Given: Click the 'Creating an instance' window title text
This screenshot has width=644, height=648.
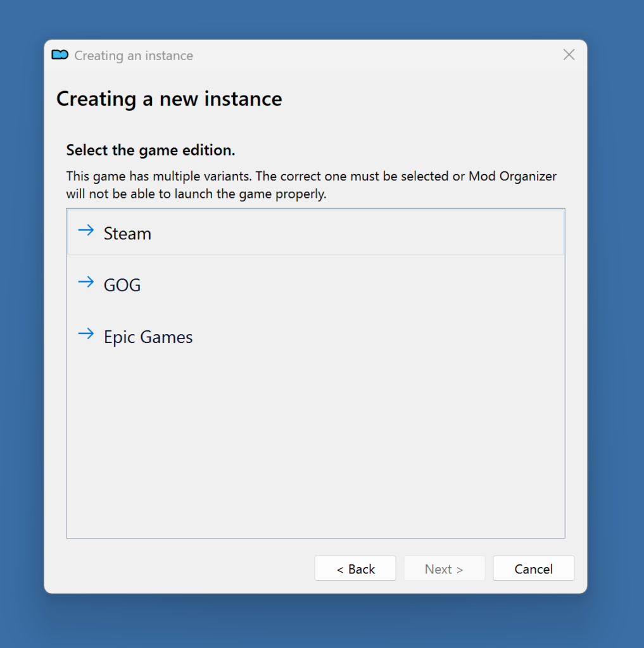Looking at the screenshot, I should 134,56.
